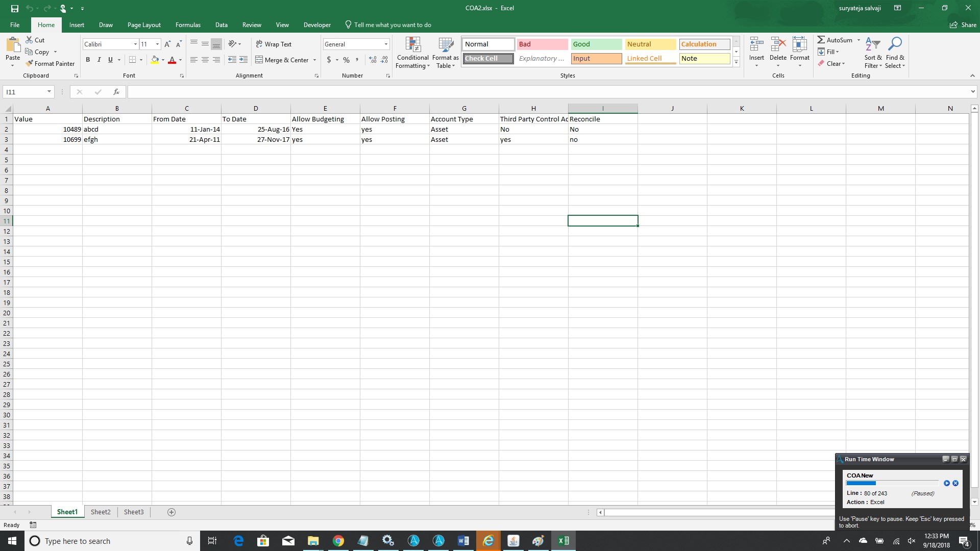
Task: Resume task with Run Time play button
Action: point(947,483)
